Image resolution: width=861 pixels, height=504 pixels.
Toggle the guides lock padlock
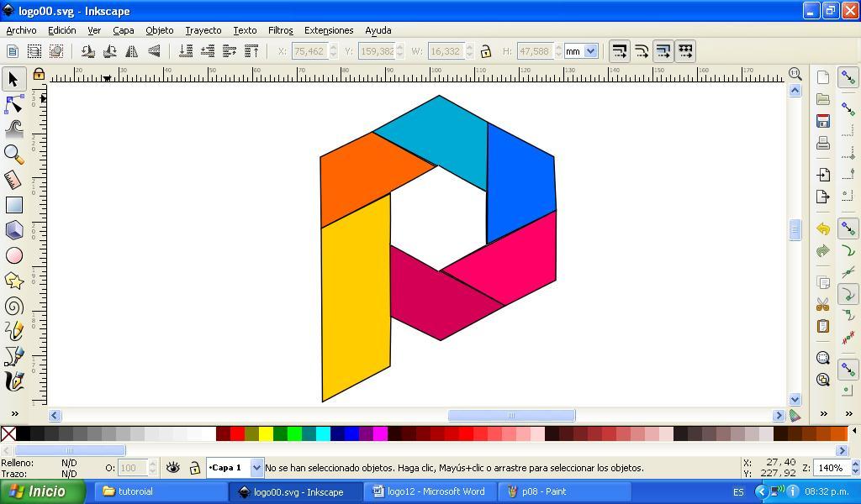pyautogui.click(x=39, y=74)
